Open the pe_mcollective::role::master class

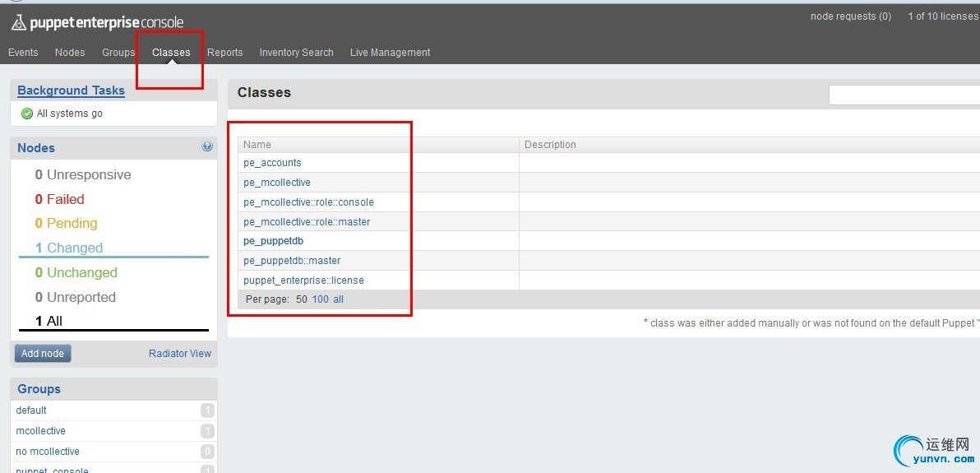(x=307, y=221)
